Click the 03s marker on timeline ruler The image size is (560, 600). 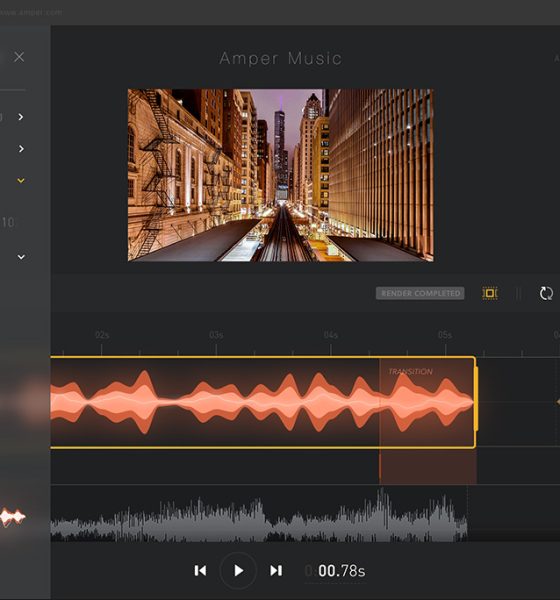point(216,335)
